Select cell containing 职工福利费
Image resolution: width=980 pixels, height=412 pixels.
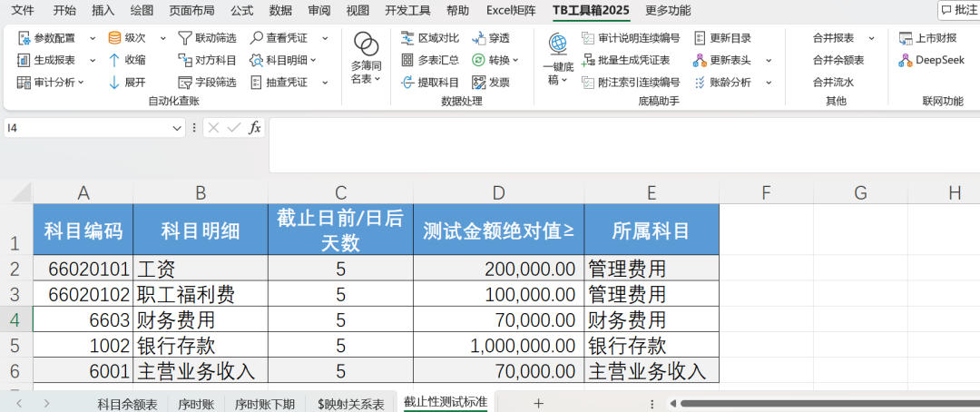[200, 293]
